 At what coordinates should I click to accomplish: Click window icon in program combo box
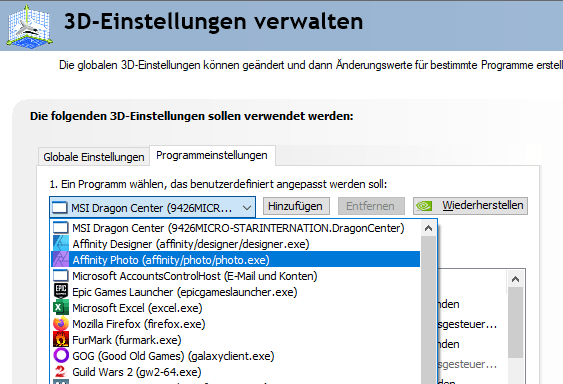(x=60, y=207)
